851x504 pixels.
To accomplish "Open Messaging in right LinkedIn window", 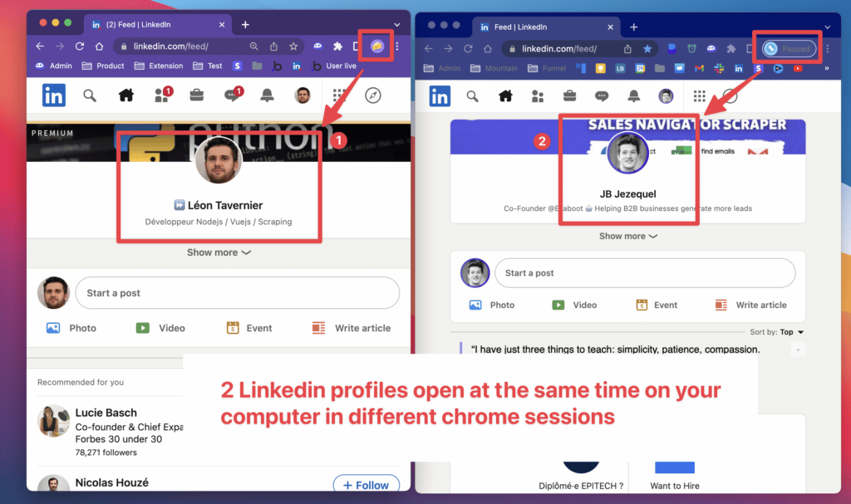I will [602, 96].
